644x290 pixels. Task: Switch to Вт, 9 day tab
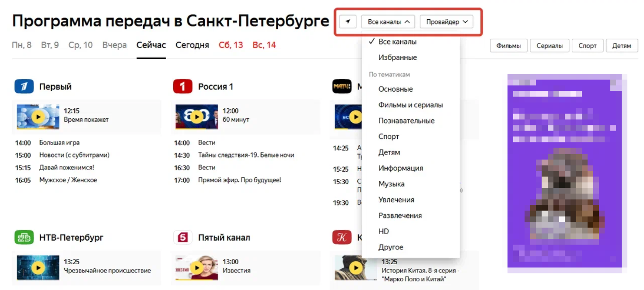click(x=50, y=45)
